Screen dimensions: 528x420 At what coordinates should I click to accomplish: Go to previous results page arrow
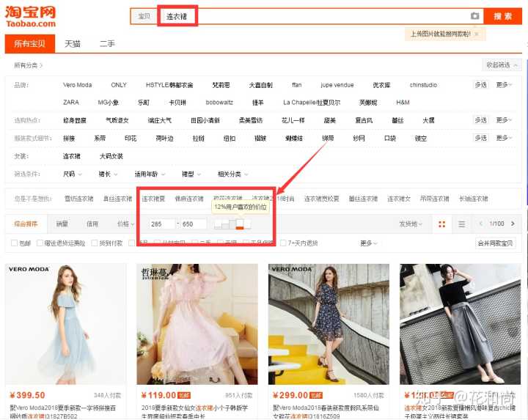tap(480, 224)
